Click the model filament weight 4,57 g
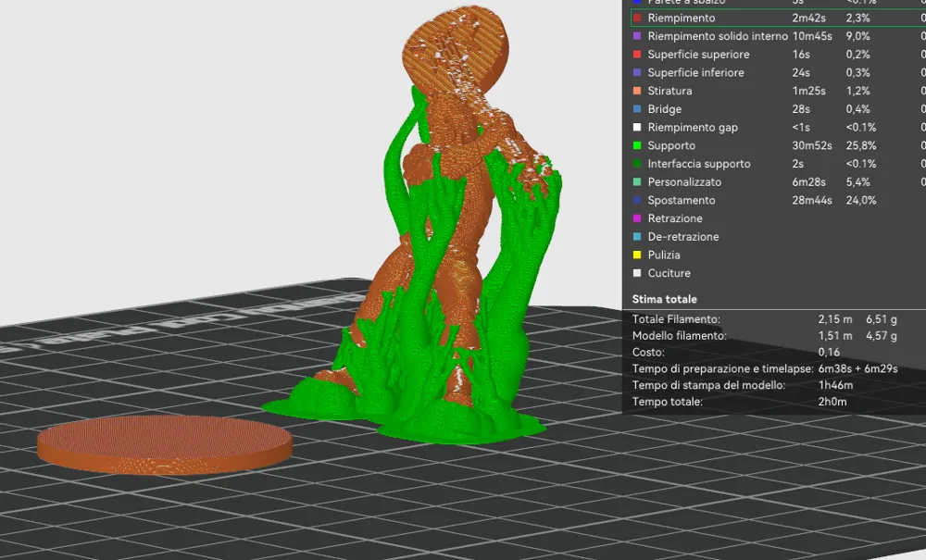The image size is (926, 560). coord(882,336)
